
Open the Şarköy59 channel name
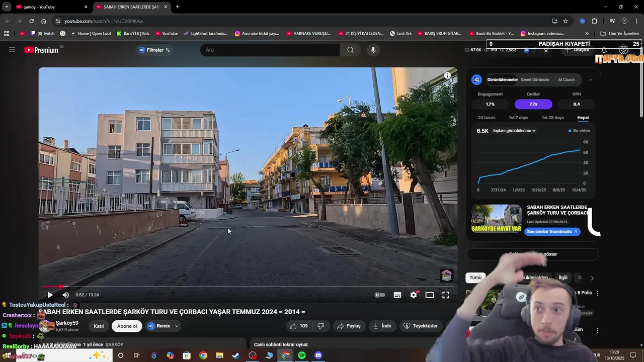[x=67, y=323]
